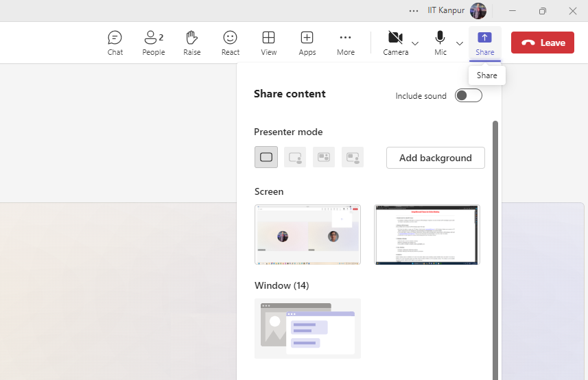Click the Add background button

[435, 158]
